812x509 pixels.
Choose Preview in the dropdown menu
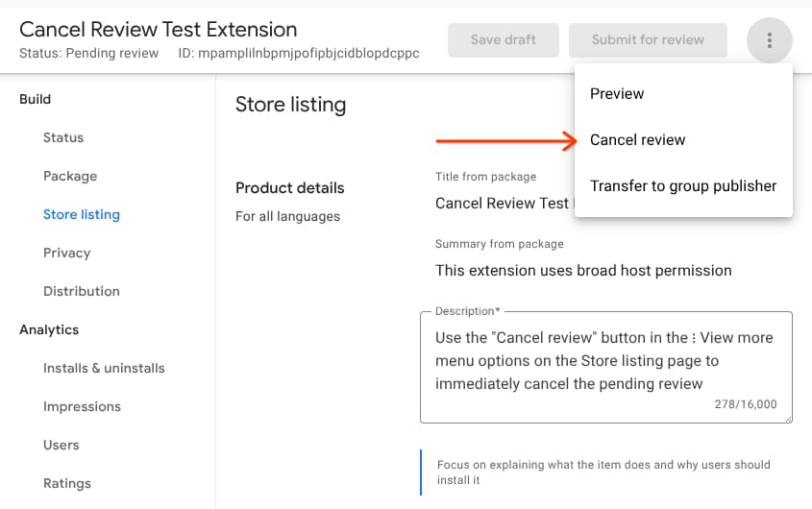(617, 94)
